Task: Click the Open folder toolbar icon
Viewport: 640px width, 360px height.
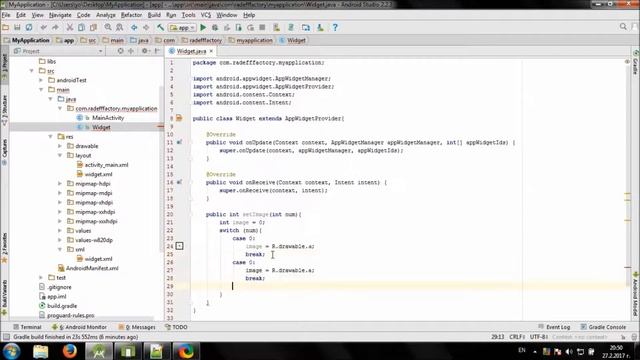Action: click(5, 27)
